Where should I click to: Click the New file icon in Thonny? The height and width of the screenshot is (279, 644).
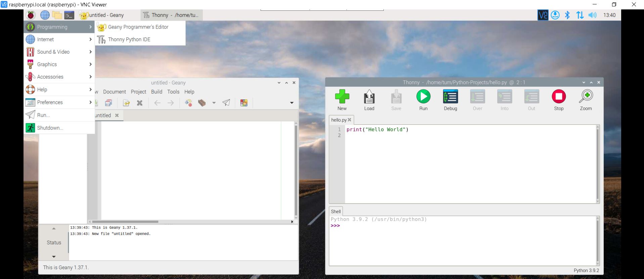point(342,97)
